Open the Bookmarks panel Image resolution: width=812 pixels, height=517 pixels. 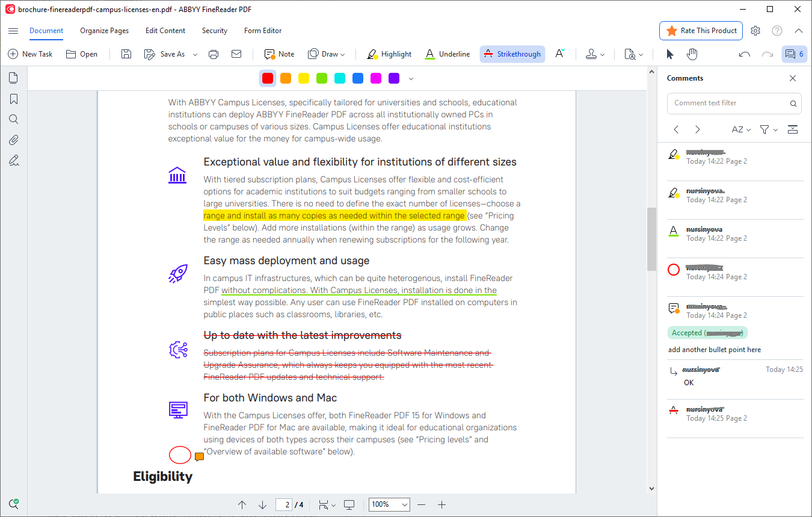(13, 99)
